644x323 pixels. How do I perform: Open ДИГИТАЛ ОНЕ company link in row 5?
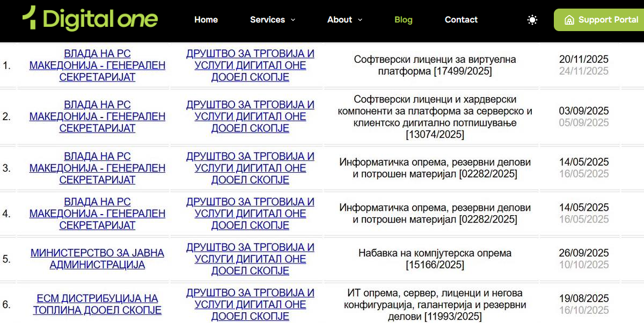click(250, 259)
